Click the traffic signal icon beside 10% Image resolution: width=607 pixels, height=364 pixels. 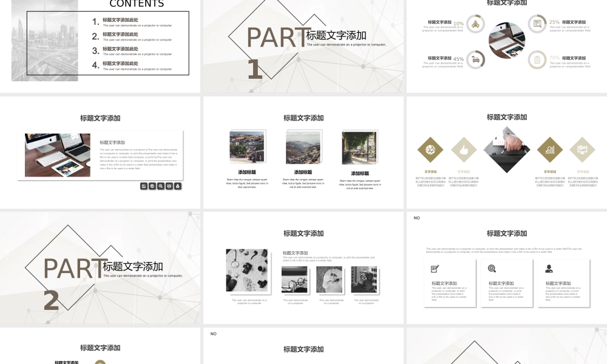(475, 23)
